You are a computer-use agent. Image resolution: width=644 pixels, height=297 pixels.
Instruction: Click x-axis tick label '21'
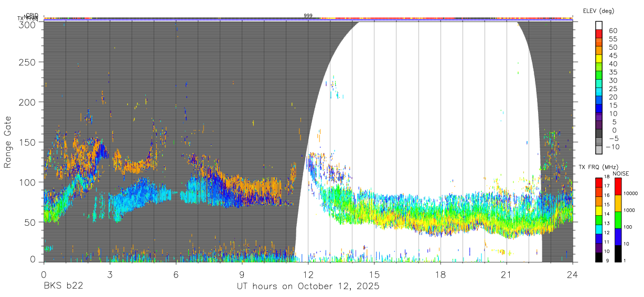(506, 274)
